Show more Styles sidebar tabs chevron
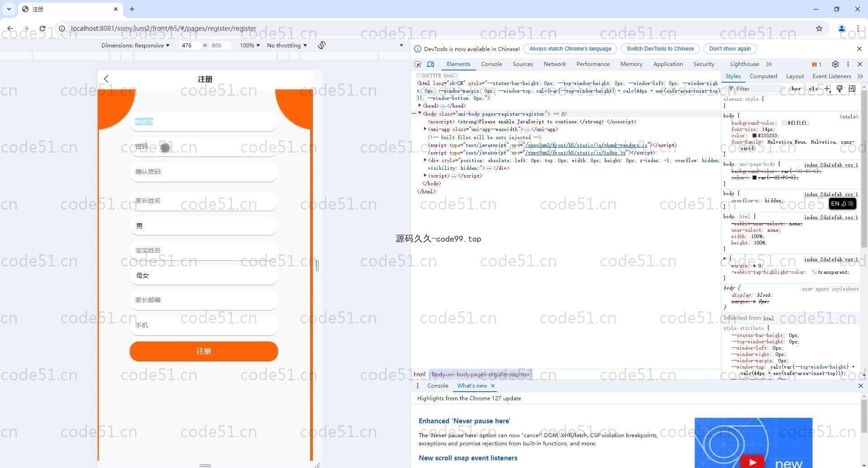This screenshot has width=868, height=468. click(860, 76)
